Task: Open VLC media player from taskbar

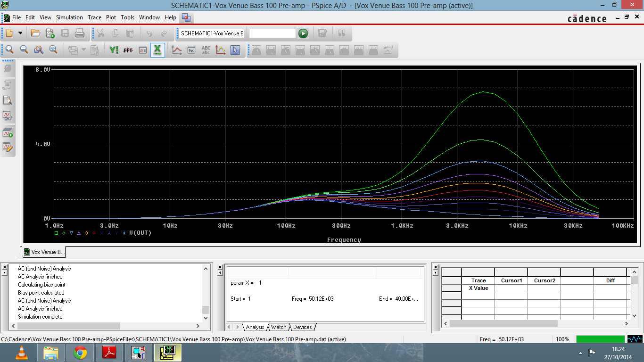Action: 21,353
